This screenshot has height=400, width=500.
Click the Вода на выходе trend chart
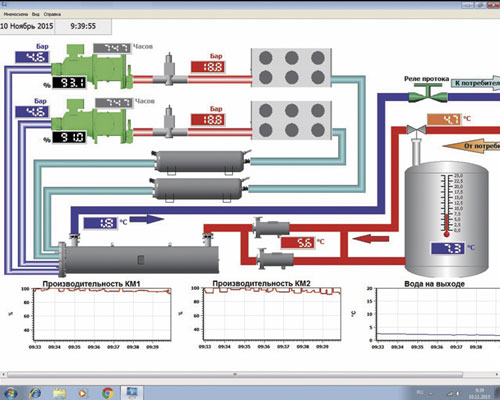pyautogui.click(x=438, y=314)
